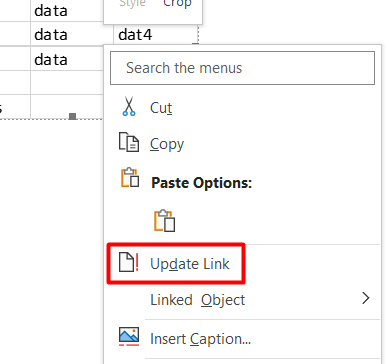This screenshot has height=364, width=389.
Task: Click the Crop button in mini toolbar
Action: point(177,4)
